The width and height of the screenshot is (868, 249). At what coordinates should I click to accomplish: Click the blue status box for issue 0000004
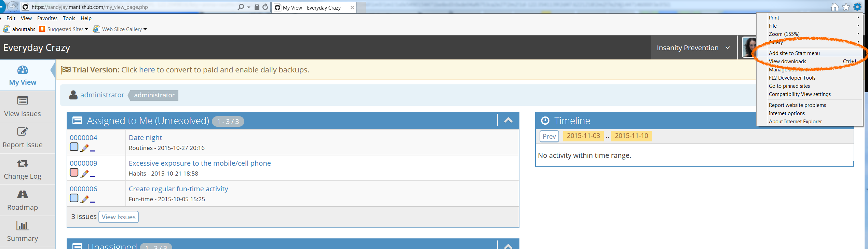point(74,147)
